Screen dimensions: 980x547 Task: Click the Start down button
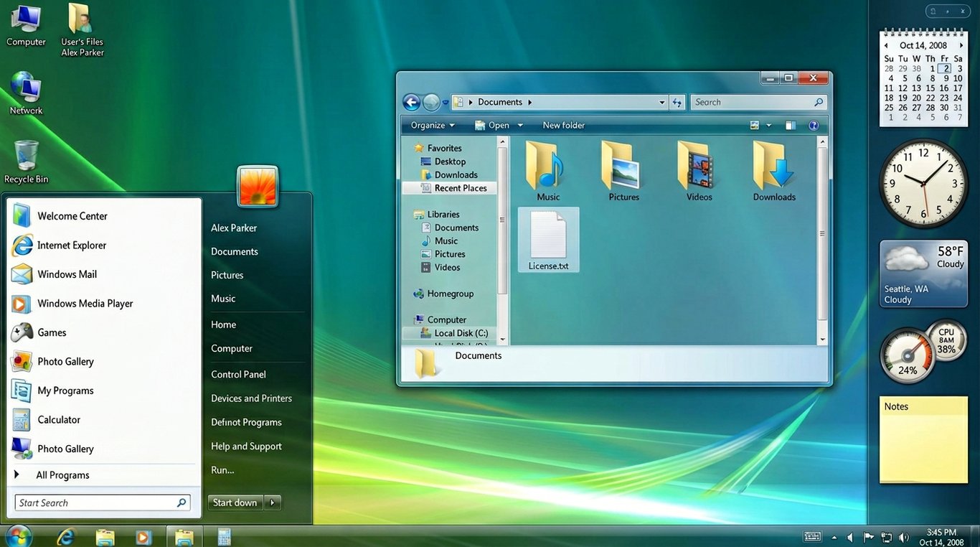coord(235,502)
